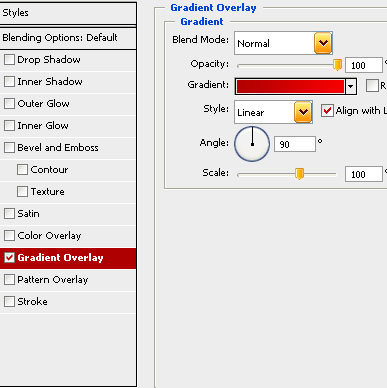Click the Angle value field showing 90
The width and height of the screenshot is (387, 388).
coord(295,144)
